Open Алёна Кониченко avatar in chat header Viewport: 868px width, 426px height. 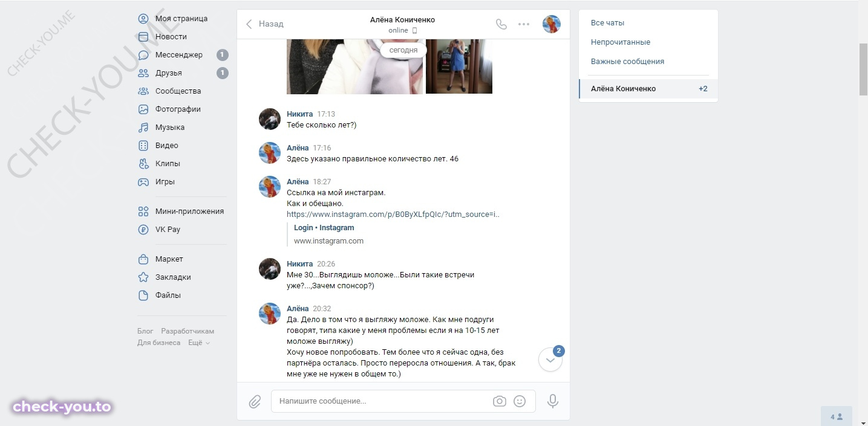(552, 24)
